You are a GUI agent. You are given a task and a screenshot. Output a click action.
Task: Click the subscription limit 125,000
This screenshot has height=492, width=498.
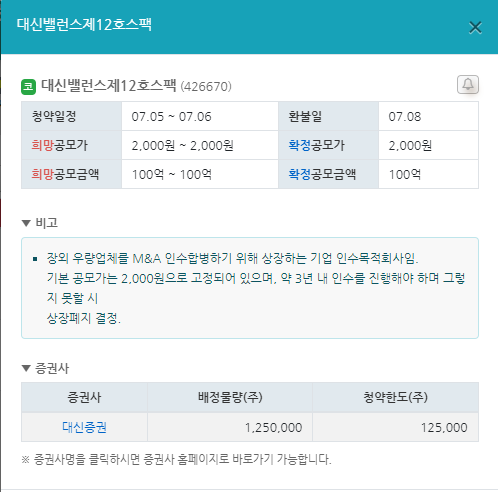(444, 427)
